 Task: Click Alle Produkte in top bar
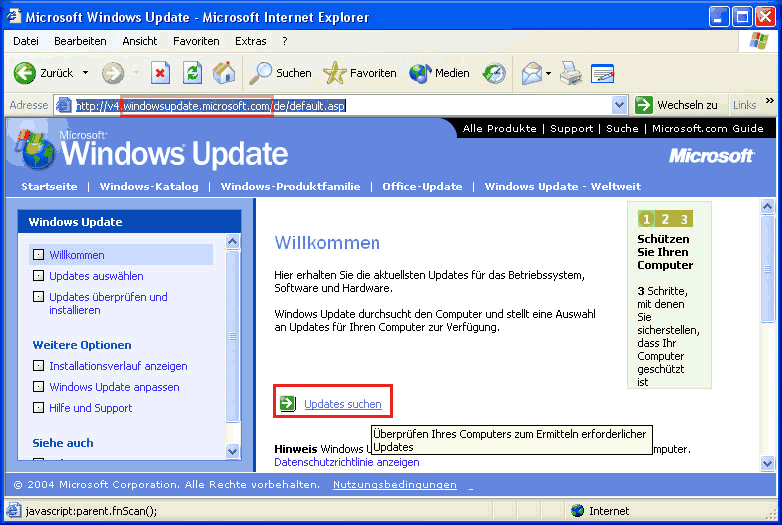point(499,129)
